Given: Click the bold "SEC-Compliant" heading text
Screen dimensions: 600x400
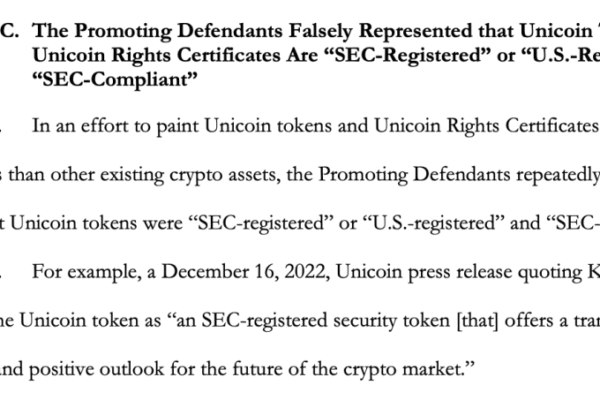Looking at the screenshot, I should coord(115,80).
